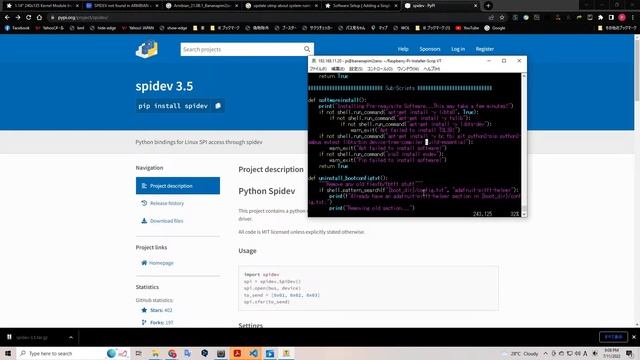Open the Homepage project link

157,263
